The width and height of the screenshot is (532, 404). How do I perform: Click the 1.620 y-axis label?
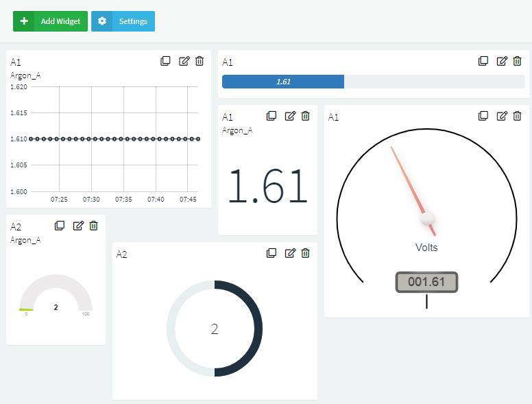19,87
